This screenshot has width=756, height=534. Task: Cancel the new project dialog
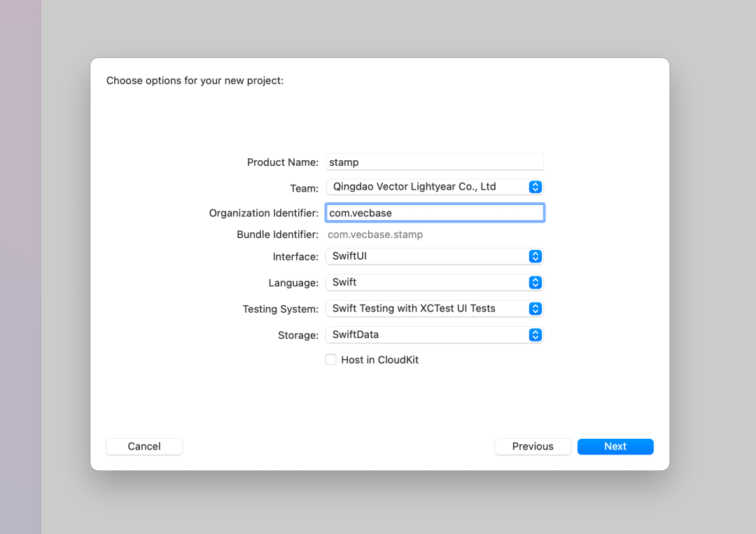tap(144, 447)
